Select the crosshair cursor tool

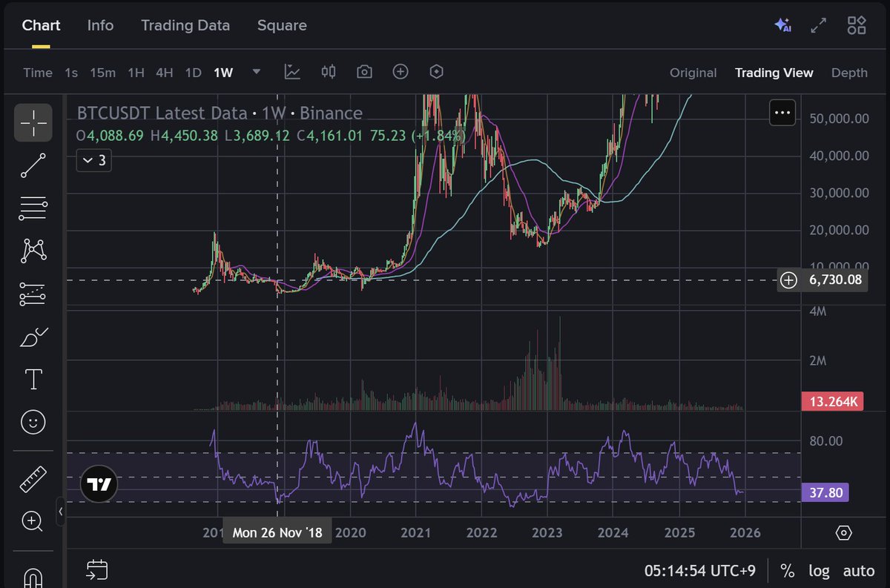tap(33, 122)
